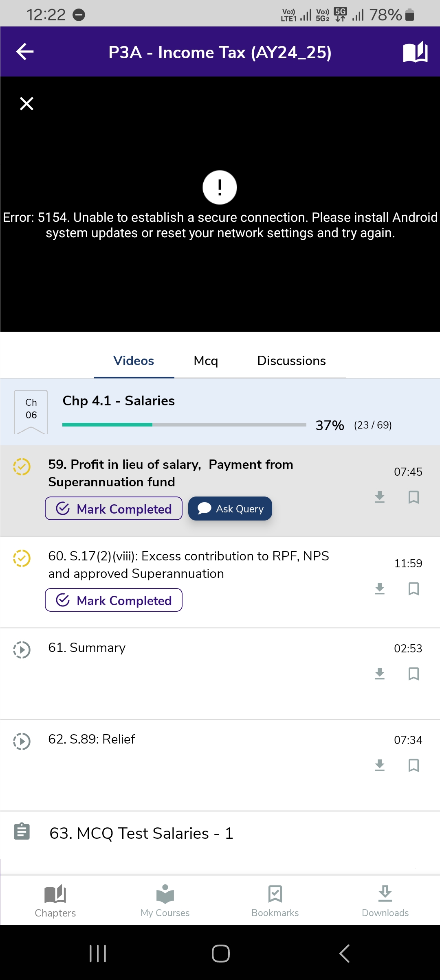Open the Discussions tab
The image size is (440, 980).
(291, 361)
